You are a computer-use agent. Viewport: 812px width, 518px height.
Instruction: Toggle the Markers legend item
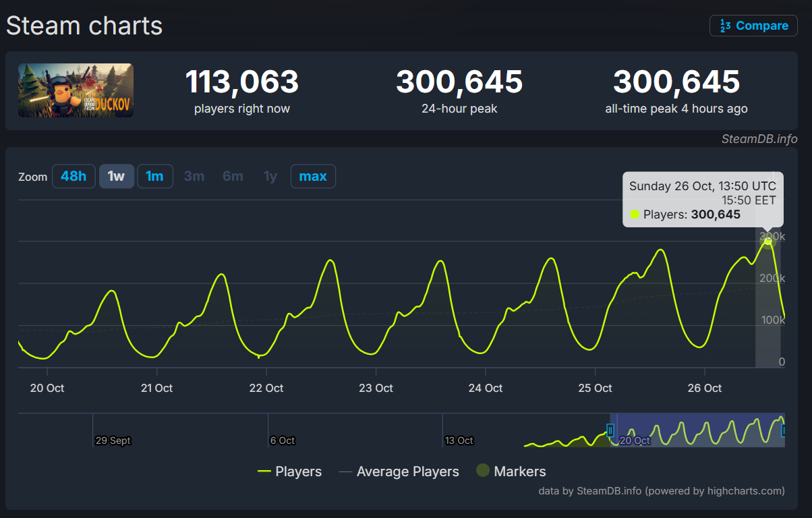click(x=511, y=471)
